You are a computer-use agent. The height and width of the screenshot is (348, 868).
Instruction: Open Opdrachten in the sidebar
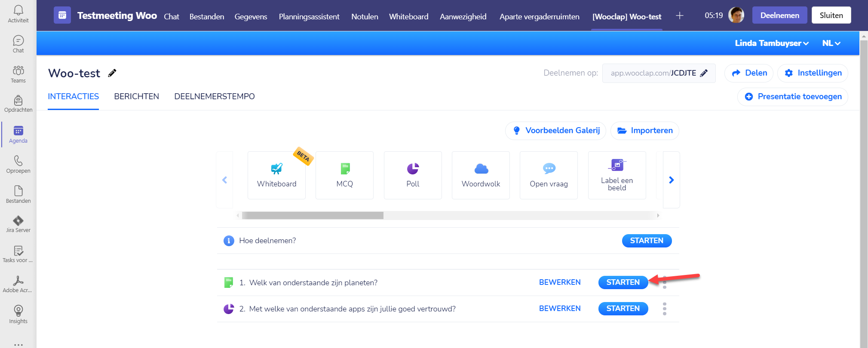18,104
